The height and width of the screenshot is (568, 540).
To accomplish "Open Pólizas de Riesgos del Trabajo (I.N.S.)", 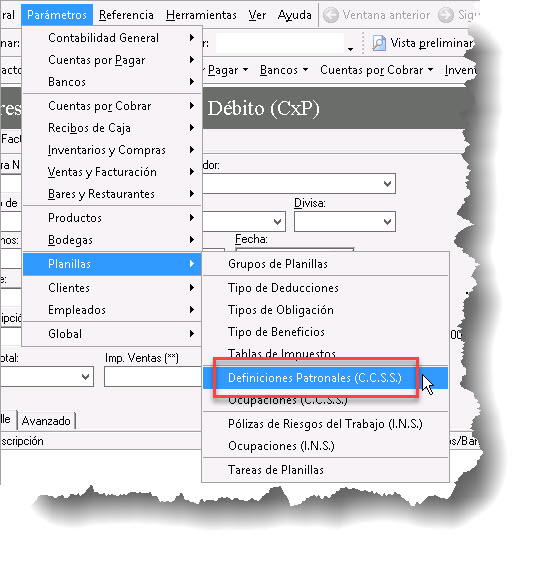I will 325,424.
